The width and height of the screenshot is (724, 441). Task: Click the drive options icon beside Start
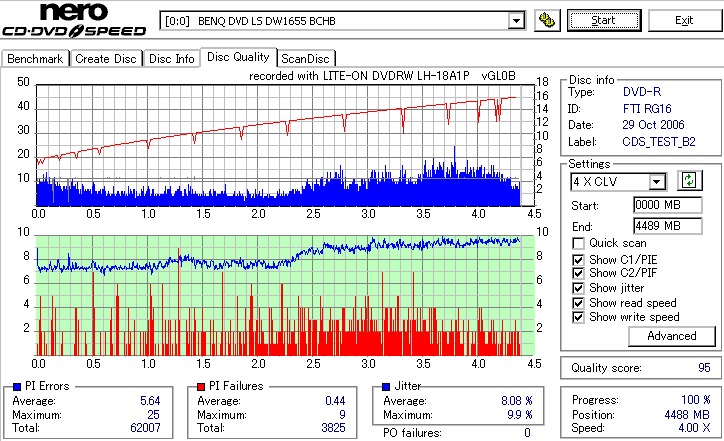547,21
